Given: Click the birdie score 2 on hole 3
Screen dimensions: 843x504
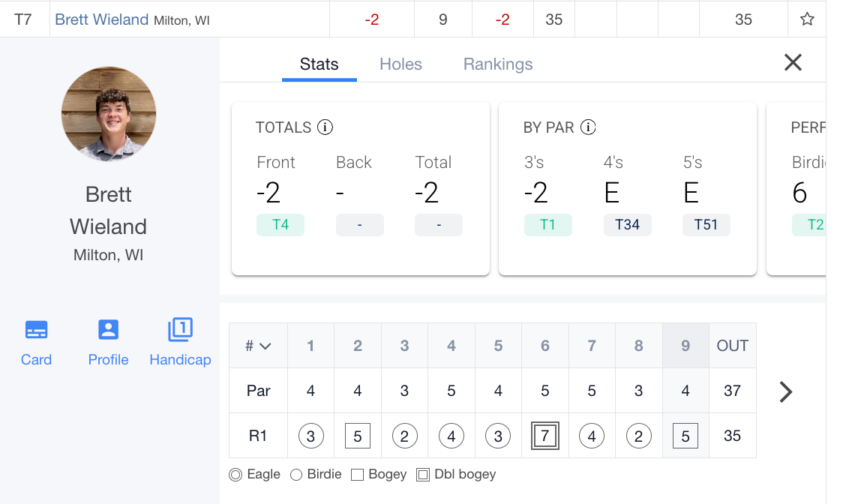Looking at the screenshot, I should 404,436.
